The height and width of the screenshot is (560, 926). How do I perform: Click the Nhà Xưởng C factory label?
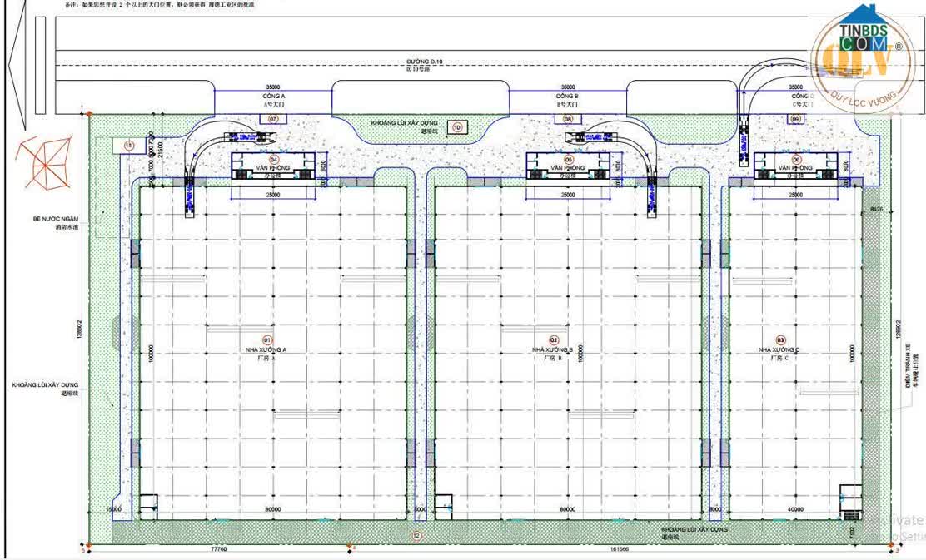click(779, 350)
